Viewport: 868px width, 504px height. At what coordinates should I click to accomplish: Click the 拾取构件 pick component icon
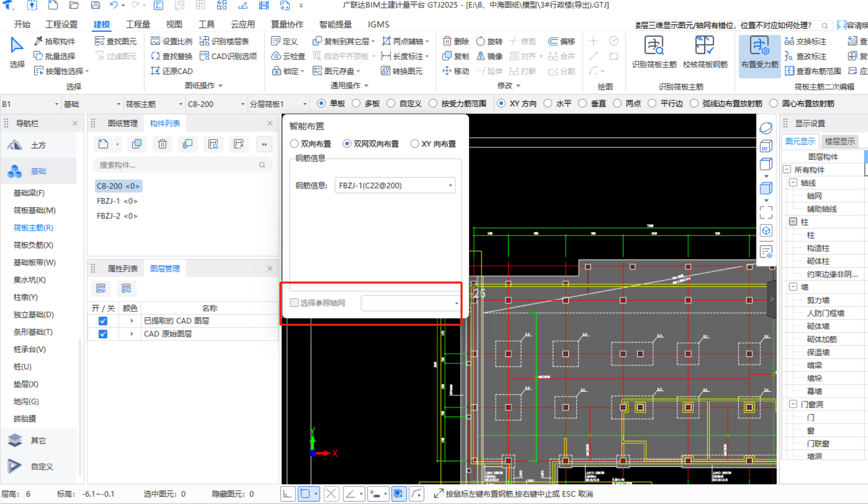(38, 41)
